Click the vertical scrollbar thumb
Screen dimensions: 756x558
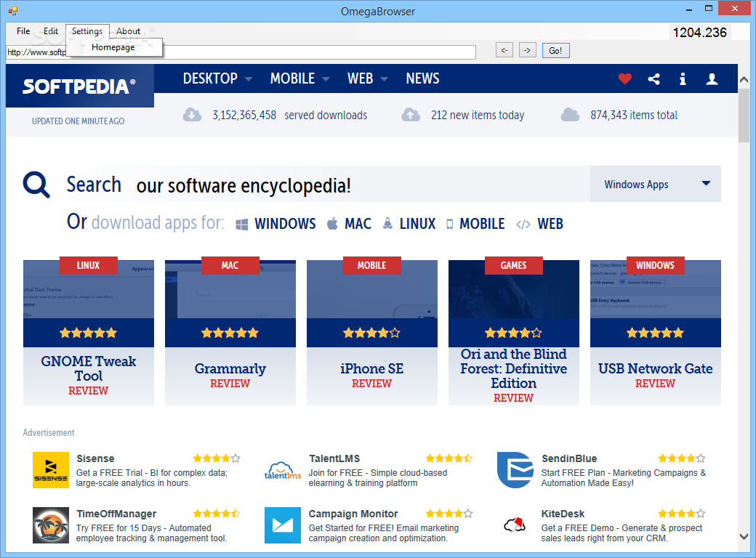coord(744,116)
